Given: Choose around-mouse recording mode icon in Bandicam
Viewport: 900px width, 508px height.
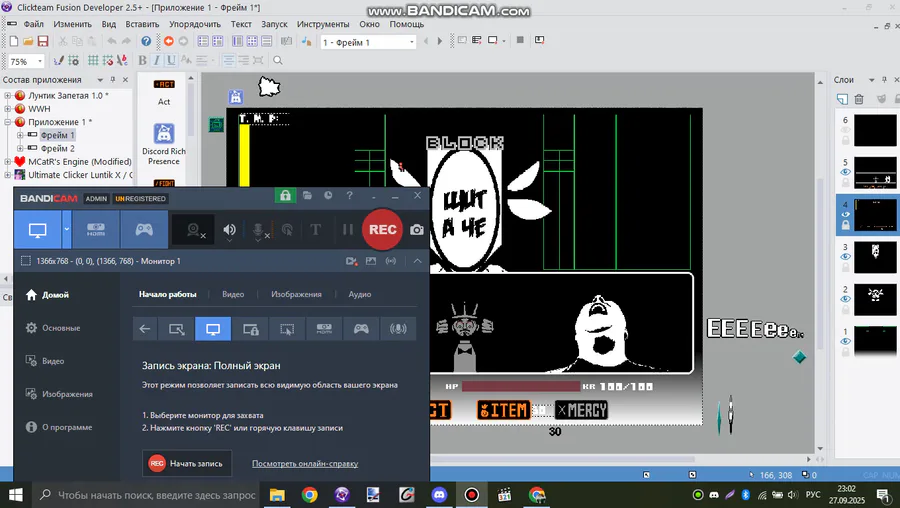Looking at the screenshot, I should pos(287,329).
